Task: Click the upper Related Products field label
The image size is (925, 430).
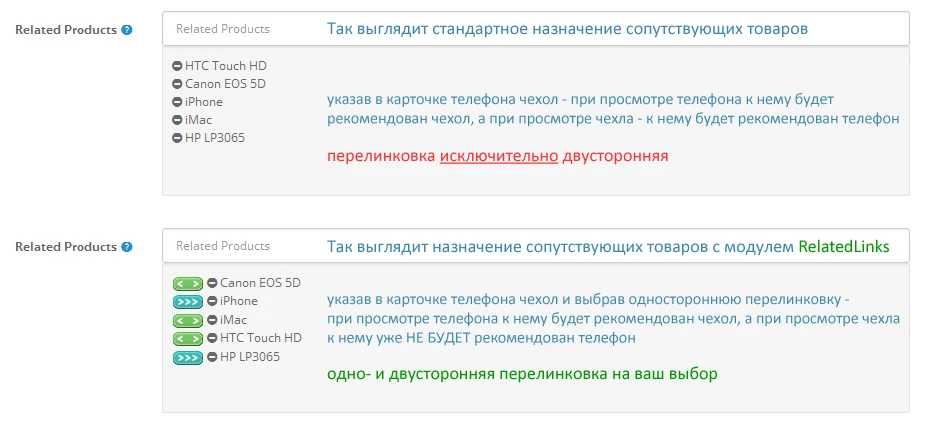Action: 66,30
